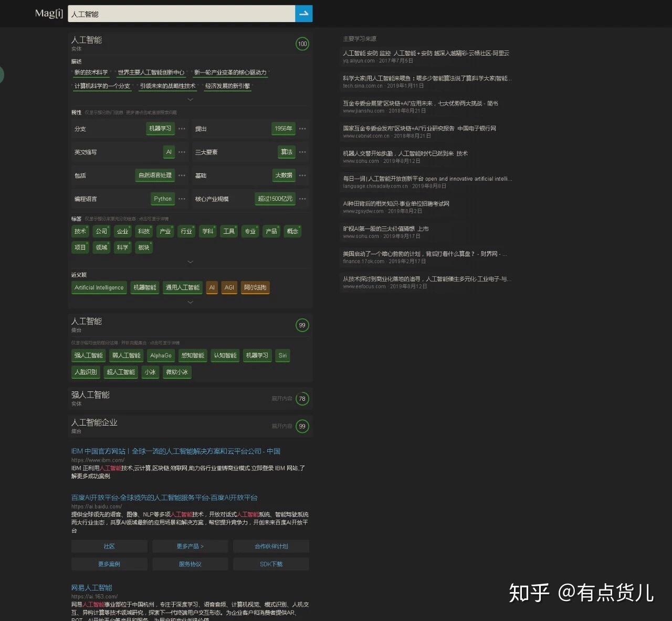Expand the 近义项 section chevron
Viewport: 672px width, 621px height.
(190, 302)
